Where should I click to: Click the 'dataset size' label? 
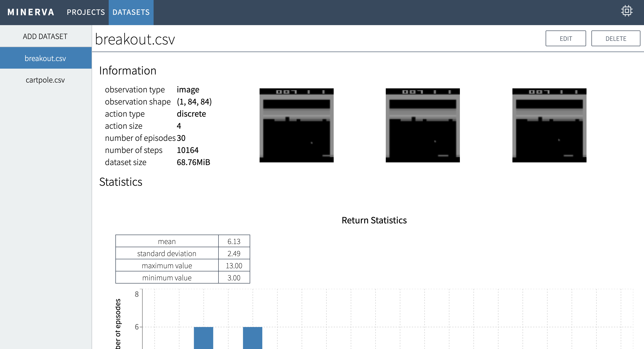click(x=126, y=162)
